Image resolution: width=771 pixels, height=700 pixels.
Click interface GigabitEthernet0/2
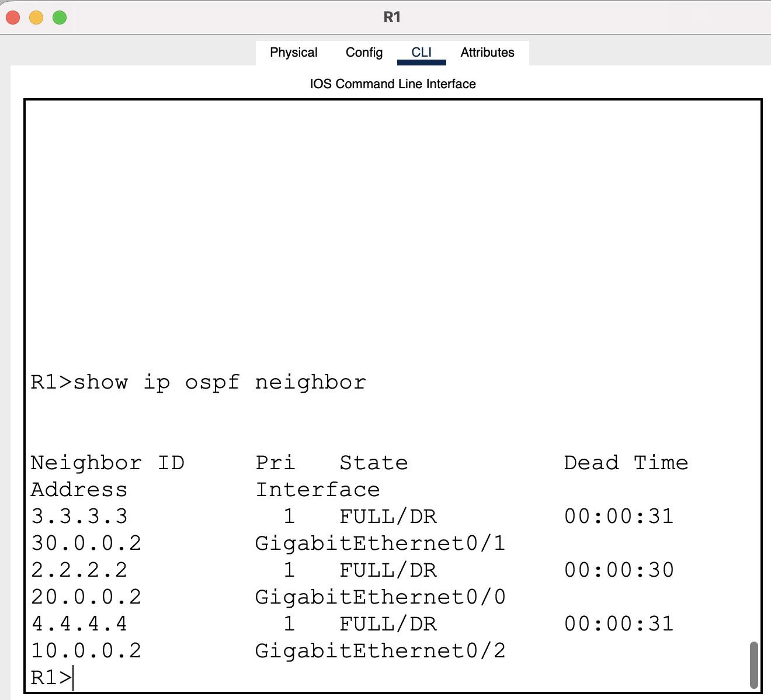click(x=380, y=652)
